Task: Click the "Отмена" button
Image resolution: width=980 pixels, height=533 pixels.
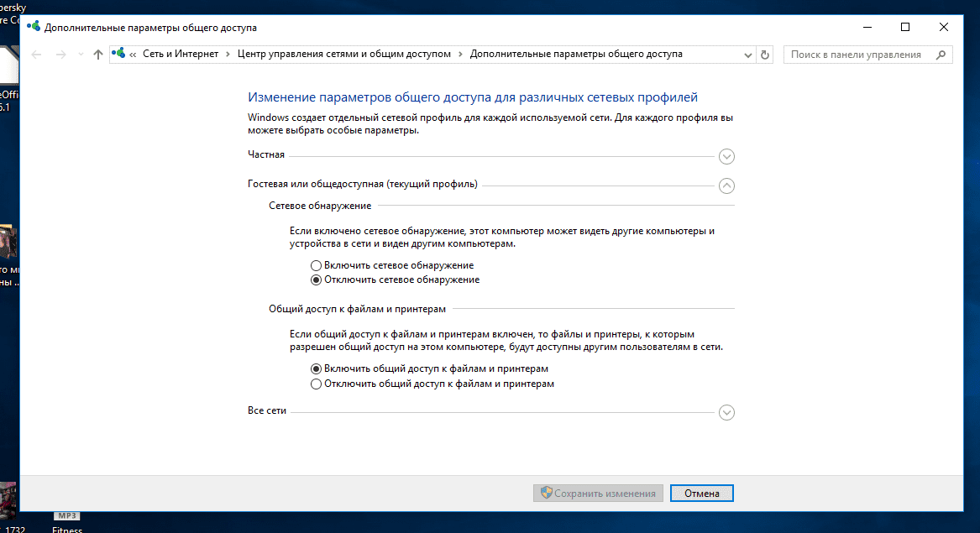Action: point(701,493)
